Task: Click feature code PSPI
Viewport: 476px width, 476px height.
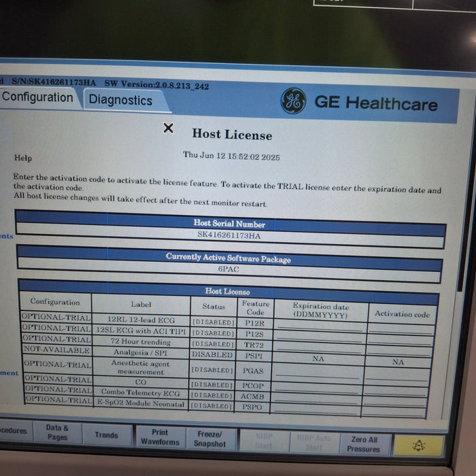Action: pos(254,356)
